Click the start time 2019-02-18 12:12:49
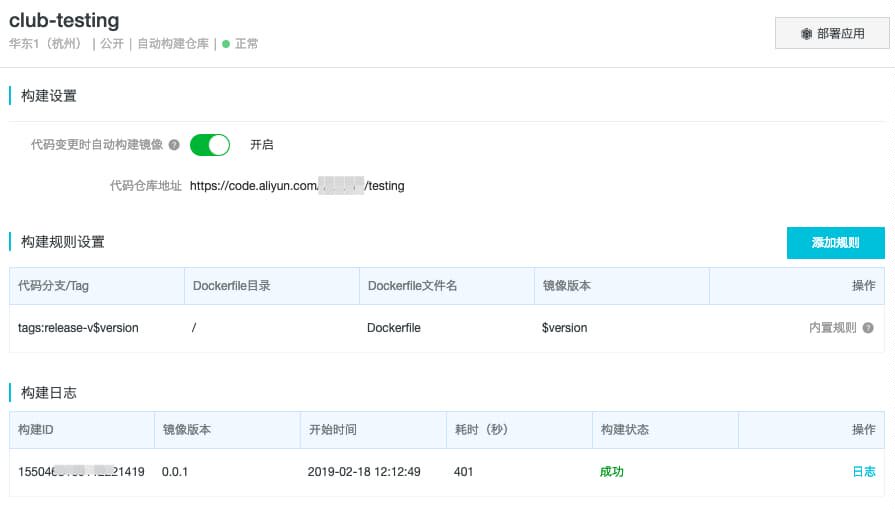895x510 pixels. pos(364,472)
